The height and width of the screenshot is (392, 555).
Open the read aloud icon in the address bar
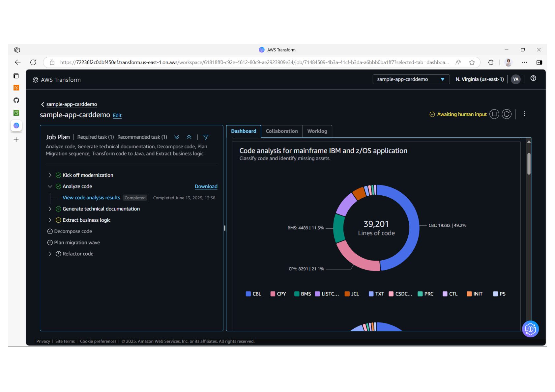point(458,62)
